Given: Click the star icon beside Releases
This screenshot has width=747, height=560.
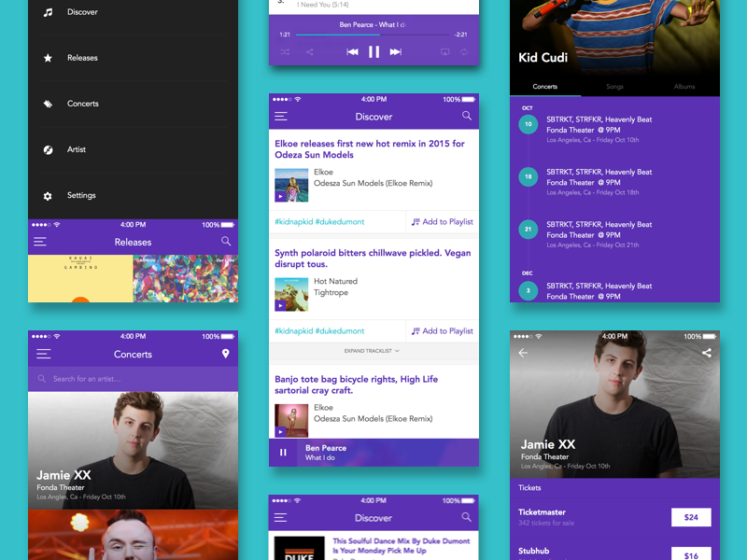Looking at the screenshot, I should tap(48, 58).
